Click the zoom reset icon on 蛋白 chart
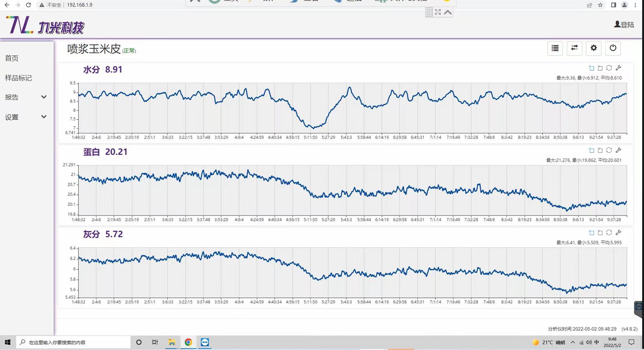 tap(600, 150)
